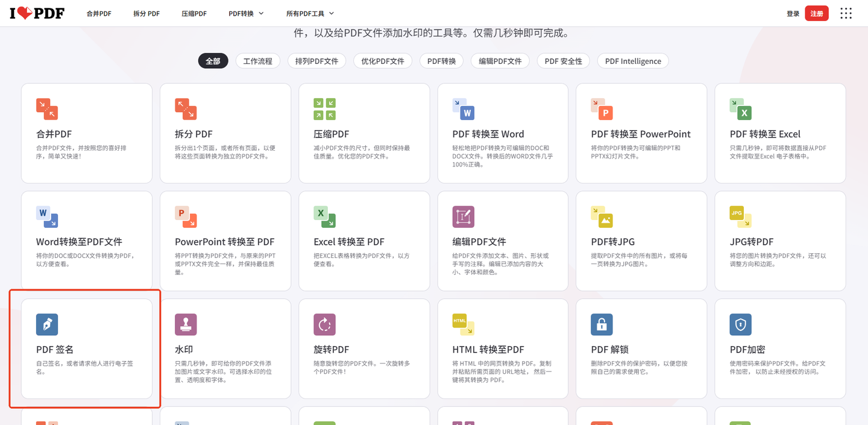The height and width of the screenshot is (425, 868).
Task: Click the PDF 签名 pen icon
Action: (47, 324)
